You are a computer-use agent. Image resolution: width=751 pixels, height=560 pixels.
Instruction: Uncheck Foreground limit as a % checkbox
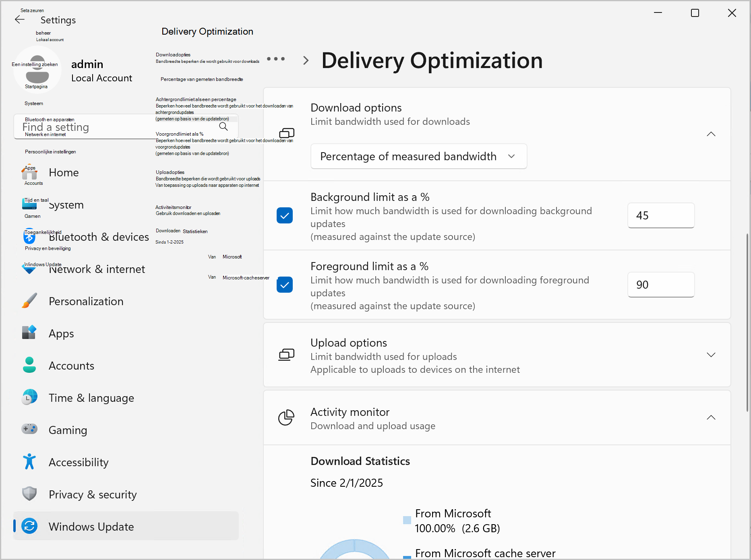coord(285,285)
